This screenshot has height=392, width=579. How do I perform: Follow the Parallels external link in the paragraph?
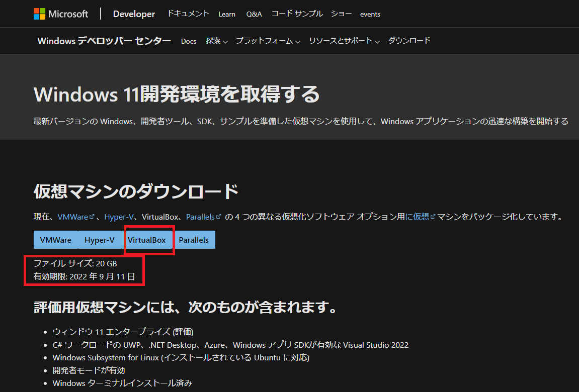(x=203, y=217)
